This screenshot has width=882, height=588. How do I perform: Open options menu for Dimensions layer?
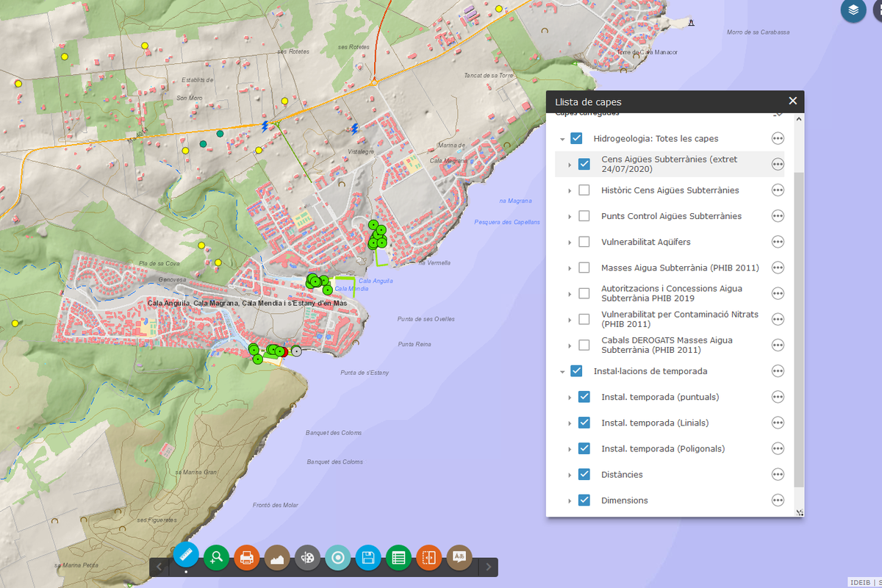pos(778,500)
